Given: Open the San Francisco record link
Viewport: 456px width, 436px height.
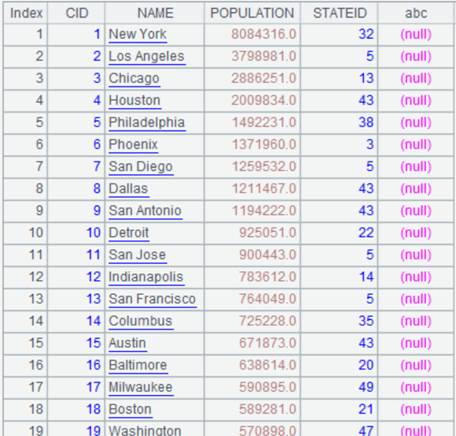Looking at the screenshot, I should click(x=152, y=299).
